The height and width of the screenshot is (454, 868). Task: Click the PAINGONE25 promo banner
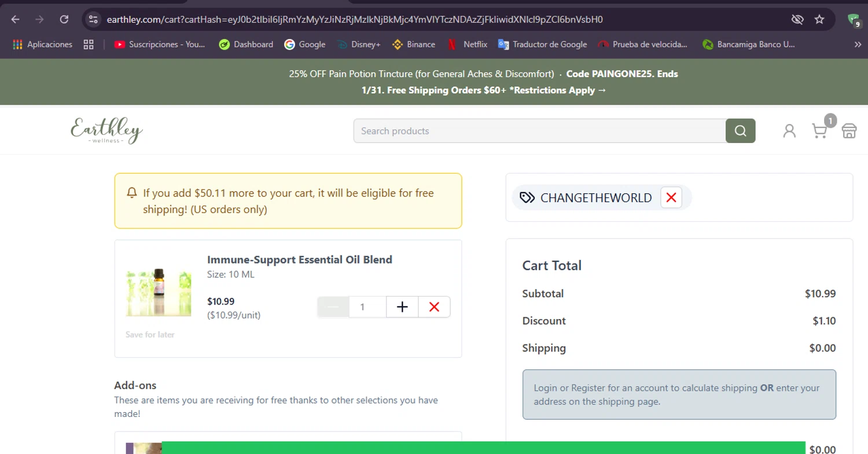[484, 82]
